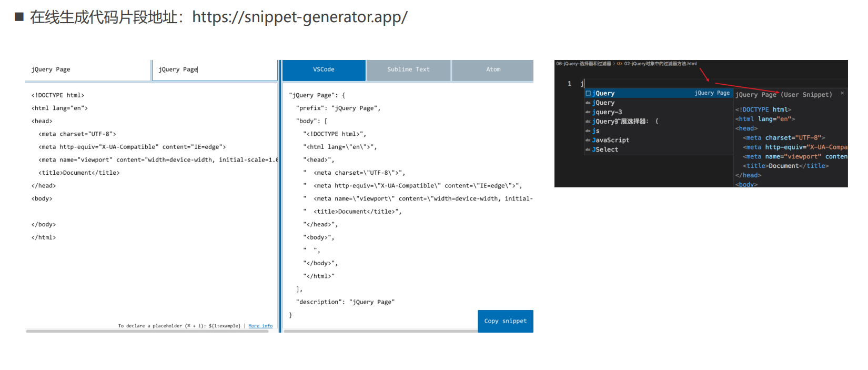Focus the description field containing jQuery Page
The width and height of the screenshot is (868, 370).
coord(88,70)
